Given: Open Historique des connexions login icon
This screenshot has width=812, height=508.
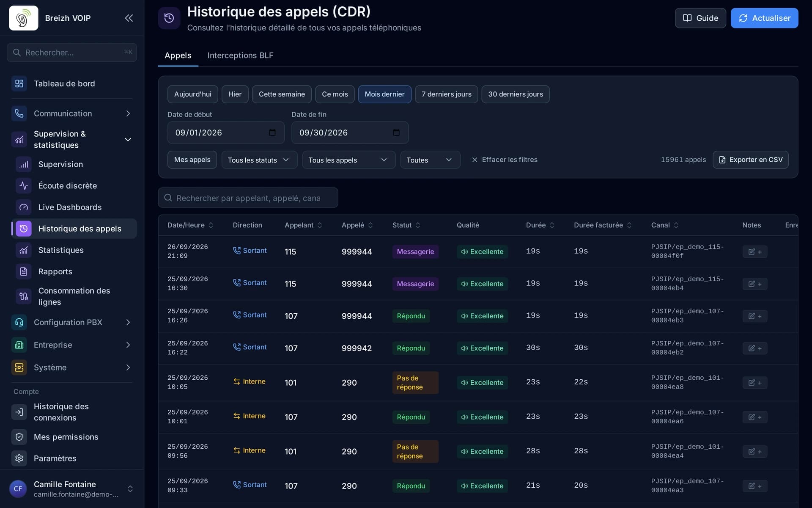Looking at the screenshot, I should (19, 412).
